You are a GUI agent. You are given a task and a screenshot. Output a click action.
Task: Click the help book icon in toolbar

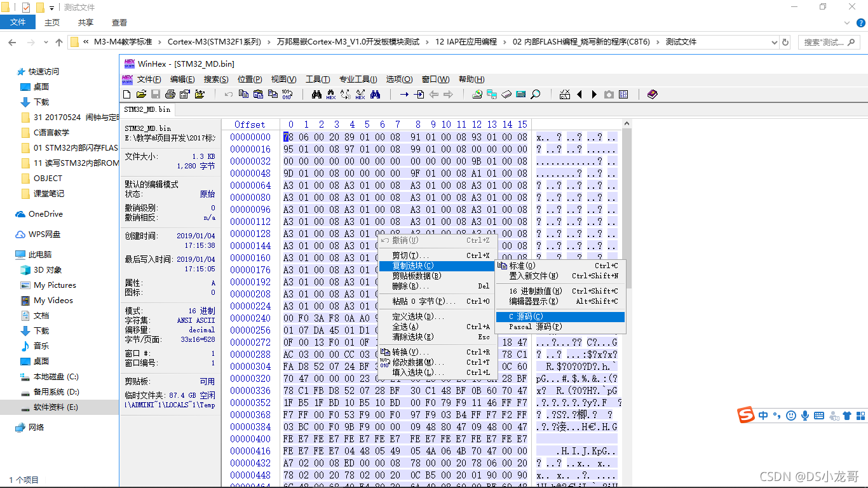[x=652, y=94]
